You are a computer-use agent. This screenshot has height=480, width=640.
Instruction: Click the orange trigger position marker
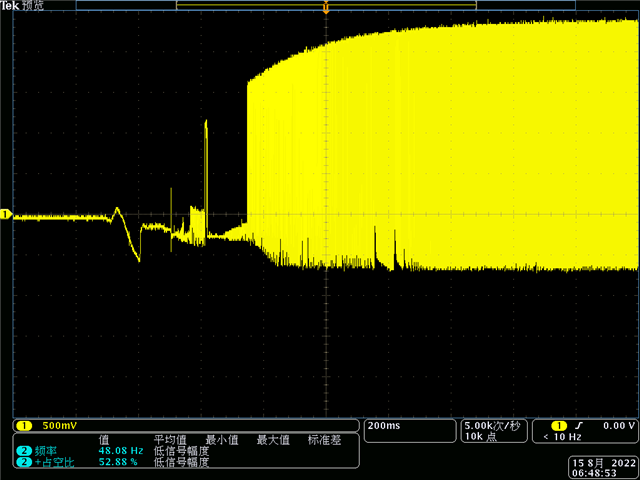[326, 7]
